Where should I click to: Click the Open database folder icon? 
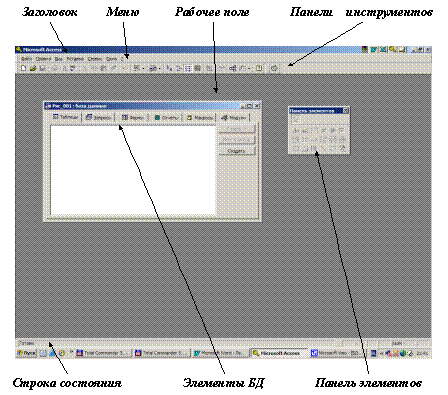tap(33, 69)
